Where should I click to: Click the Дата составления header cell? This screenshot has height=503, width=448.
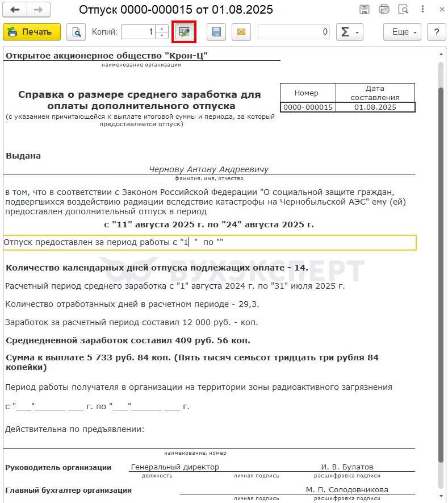tap(375, 93)
